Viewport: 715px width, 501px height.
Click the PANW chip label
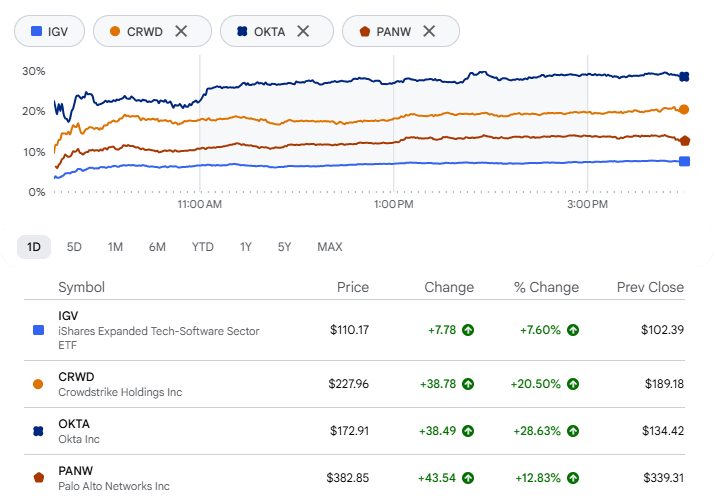[394, 31]
